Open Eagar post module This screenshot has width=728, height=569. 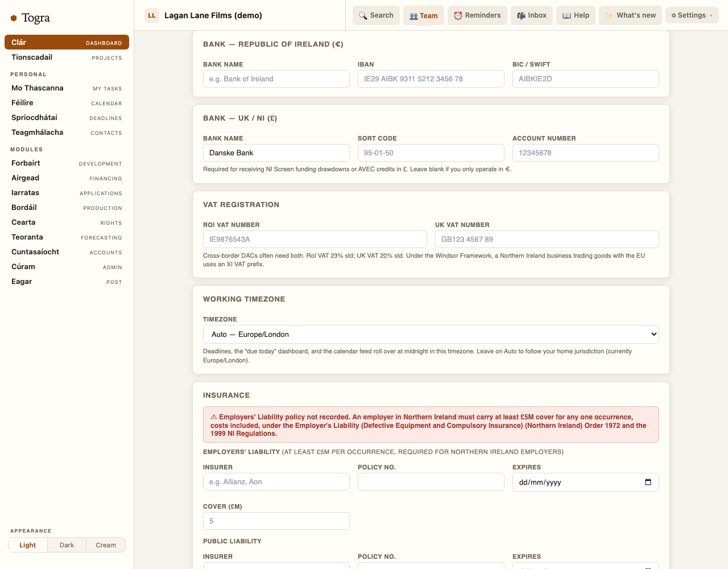coord(67,282)
